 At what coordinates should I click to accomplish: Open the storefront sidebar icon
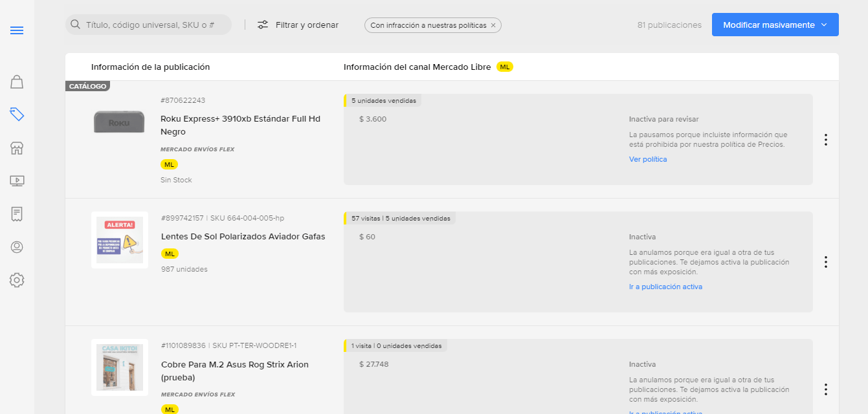tap(17, 148)
